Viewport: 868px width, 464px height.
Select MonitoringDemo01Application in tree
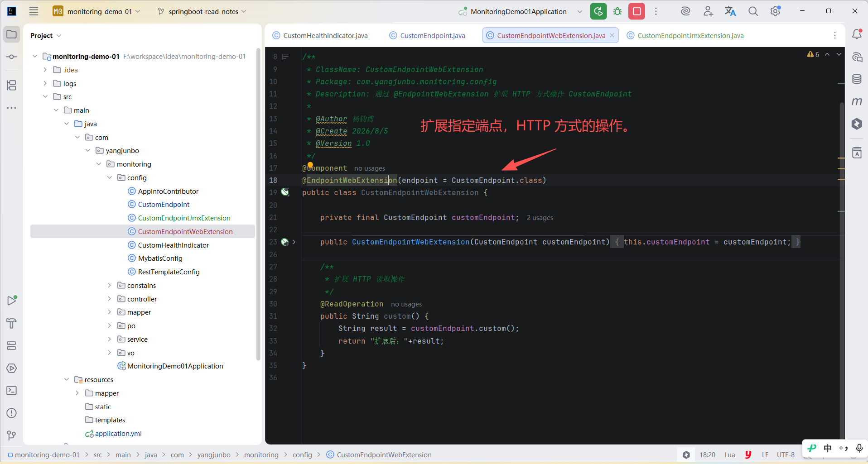(175, 366)
